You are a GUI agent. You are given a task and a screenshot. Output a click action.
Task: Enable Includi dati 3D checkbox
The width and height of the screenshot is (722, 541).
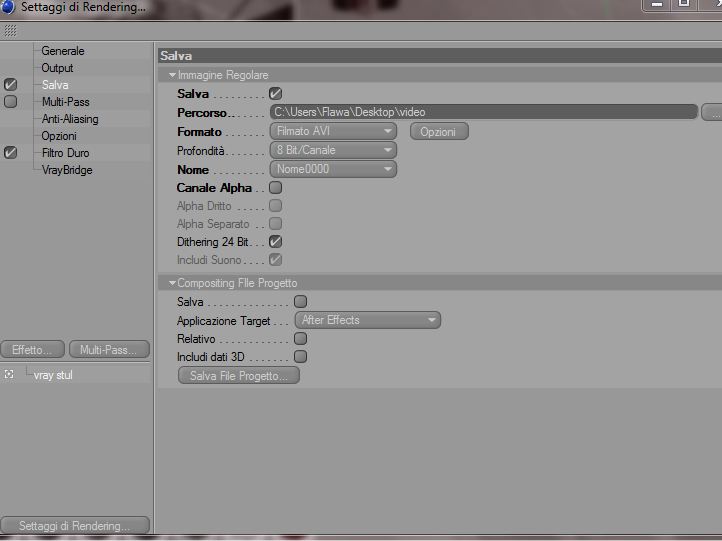(x=300, y=356)
